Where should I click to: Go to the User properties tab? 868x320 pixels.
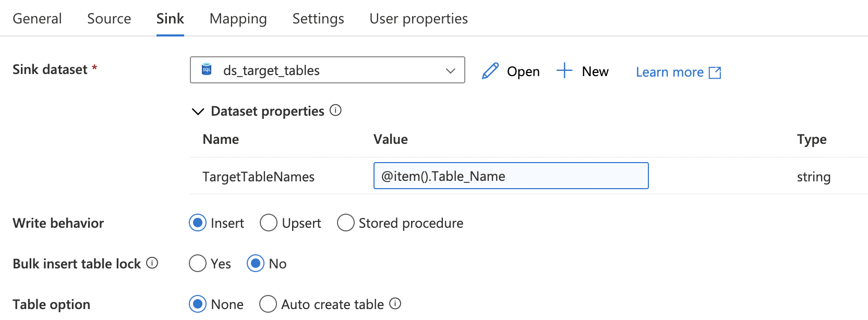click(x=418, y=19)
